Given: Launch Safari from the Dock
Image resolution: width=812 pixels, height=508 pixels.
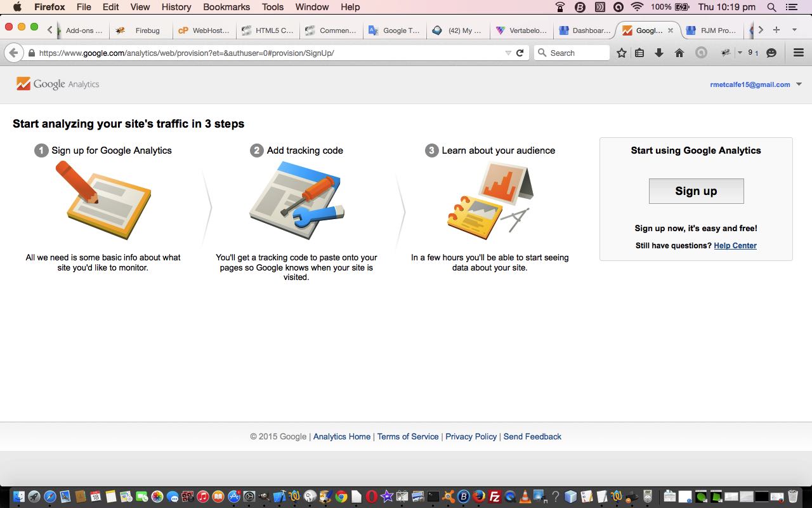Looking at the screenshot, I should 49,497.
